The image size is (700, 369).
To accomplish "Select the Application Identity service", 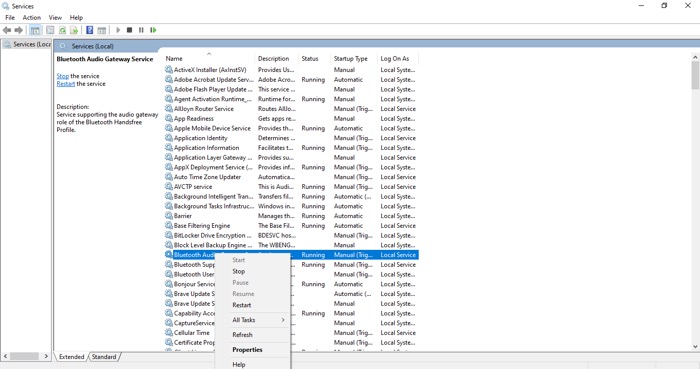I will (x=291, y=138).
